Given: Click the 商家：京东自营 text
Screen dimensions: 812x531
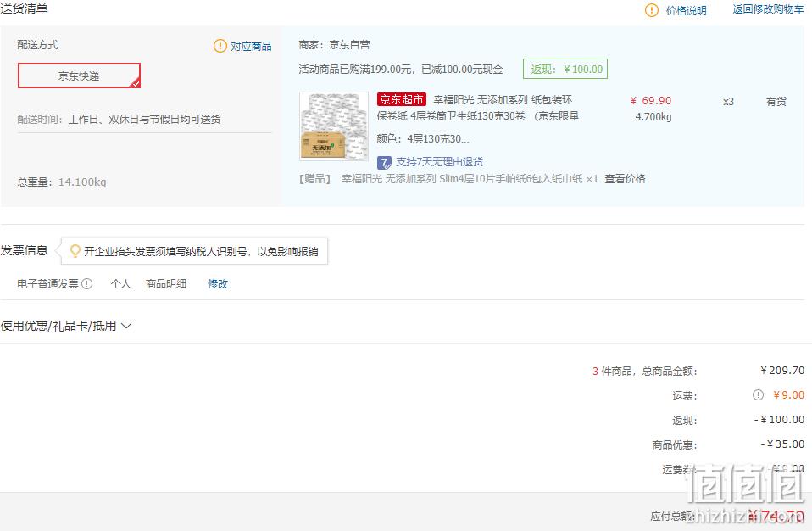Looking at the screenshot, I should tap(335, 45).
